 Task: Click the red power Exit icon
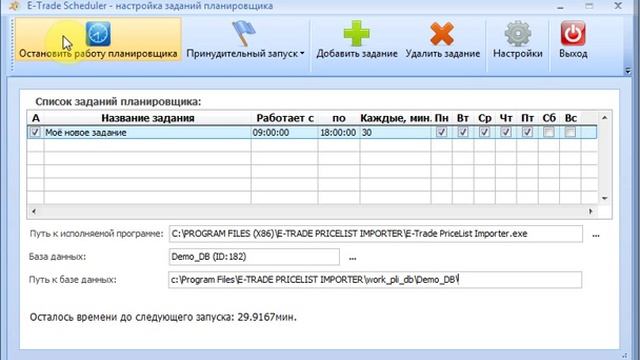click(x=573, y=33)
